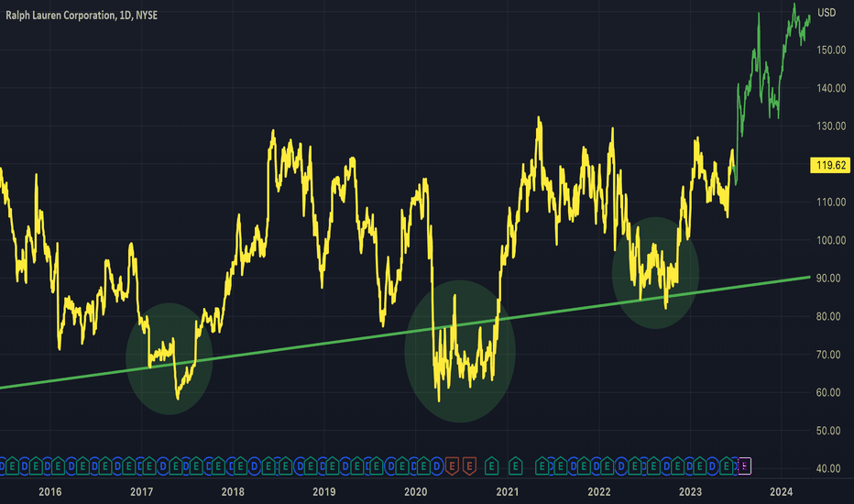Click the 110.00 price axis label
This screenshot has height=504, width=854.
[x=831, y=203]
